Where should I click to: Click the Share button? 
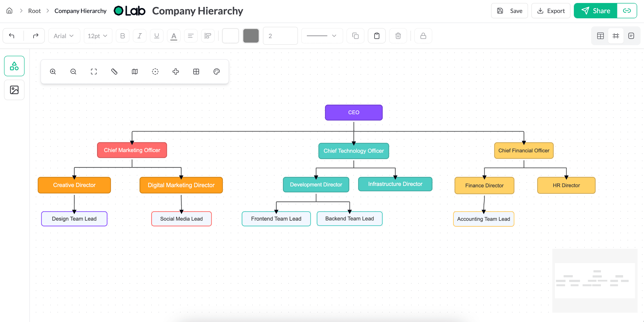coord(595,11)
